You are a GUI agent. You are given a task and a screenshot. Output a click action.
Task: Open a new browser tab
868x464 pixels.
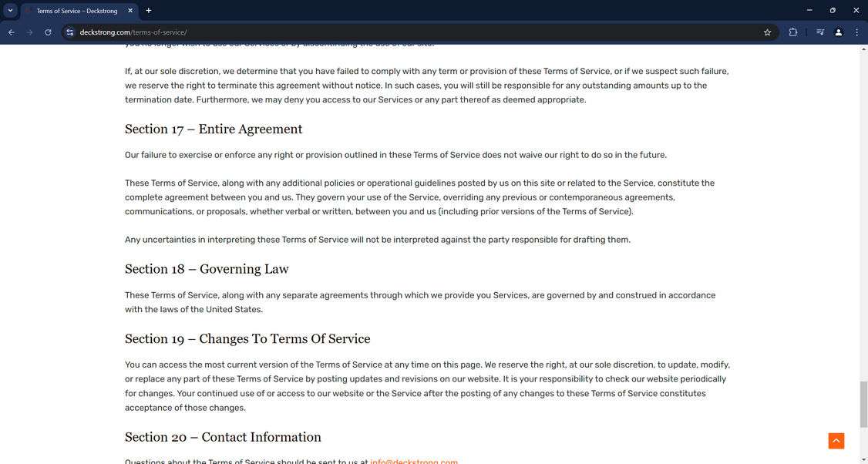148,11
